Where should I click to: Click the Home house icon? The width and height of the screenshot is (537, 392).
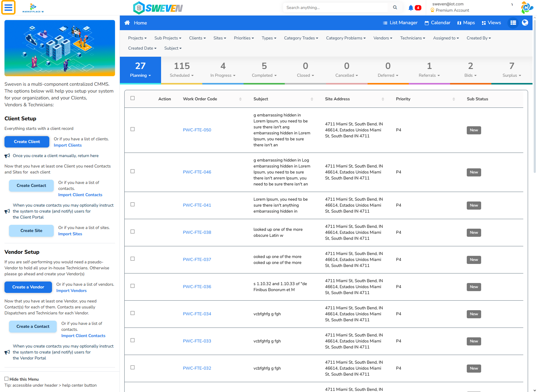pyautogui.click(x=127, y=23)
